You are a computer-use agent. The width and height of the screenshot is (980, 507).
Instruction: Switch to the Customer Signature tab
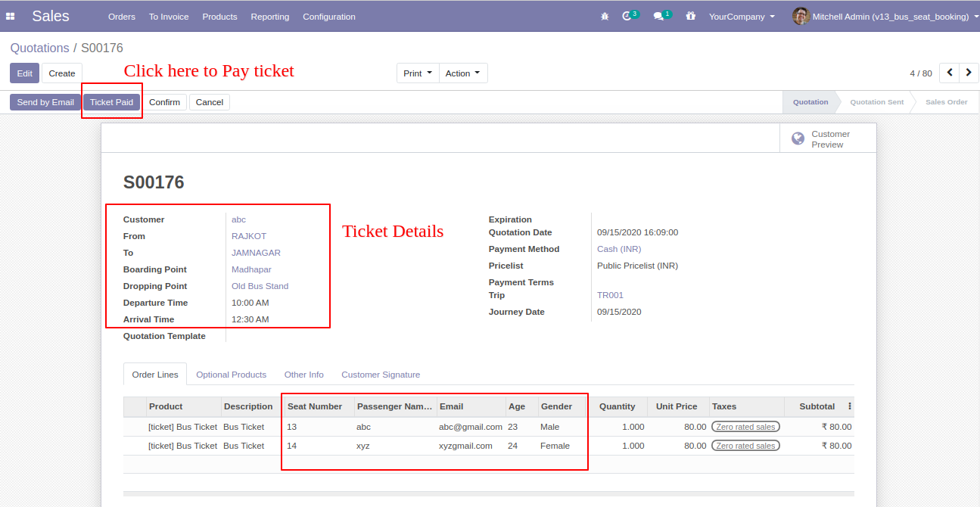[381, 375]
